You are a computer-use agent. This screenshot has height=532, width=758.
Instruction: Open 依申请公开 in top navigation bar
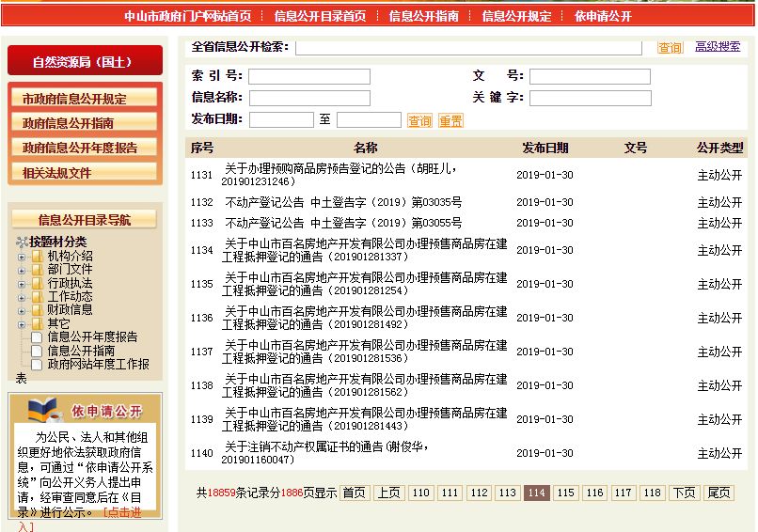click(603, 16)
